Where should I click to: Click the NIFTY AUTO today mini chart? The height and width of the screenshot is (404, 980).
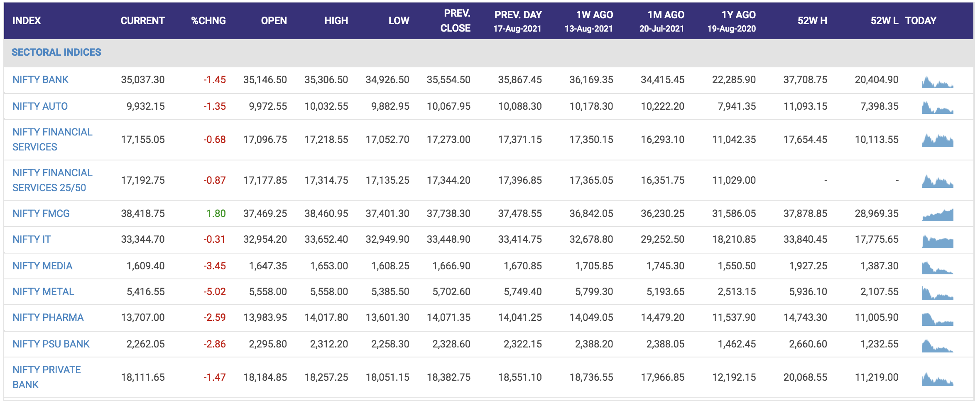click(937, 108)
